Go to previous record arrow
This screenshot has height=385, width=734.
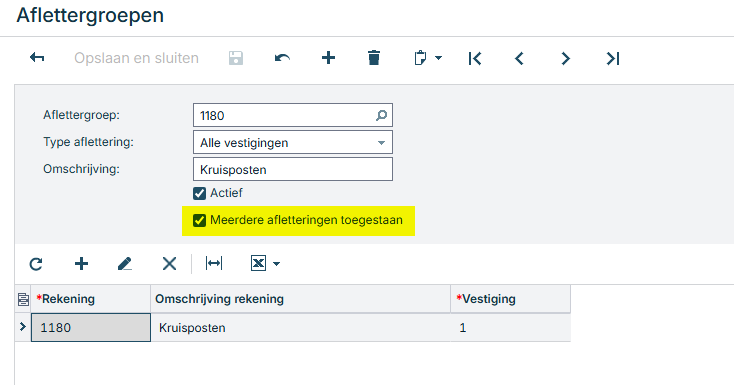tap(519, 59)
